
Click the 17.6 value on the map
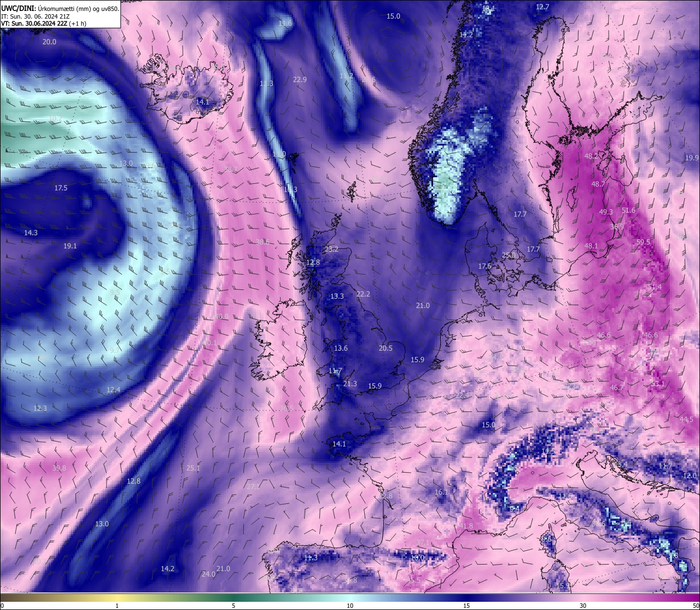(485, 266)
